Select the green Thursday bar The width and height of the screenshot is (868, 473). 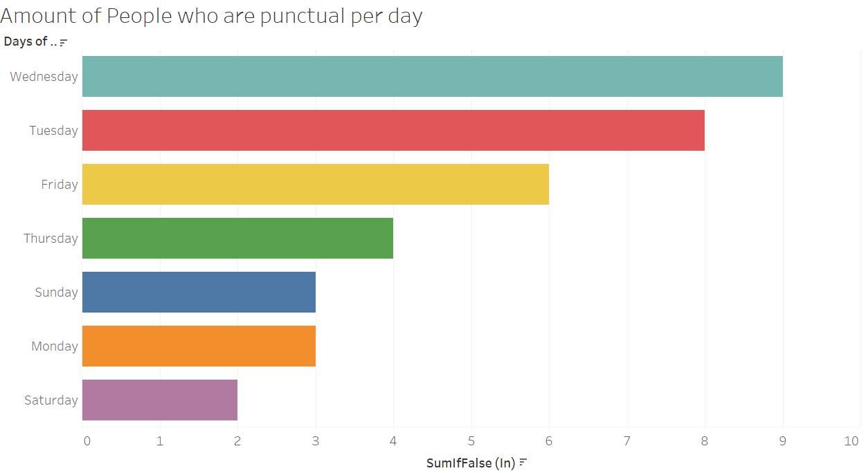tap(237, 238)
